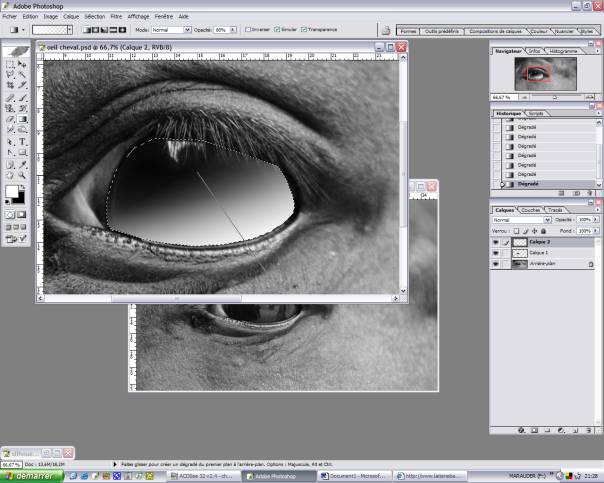
Task: Switch to the Tracés tab
Action: click(x=555, y=210)
